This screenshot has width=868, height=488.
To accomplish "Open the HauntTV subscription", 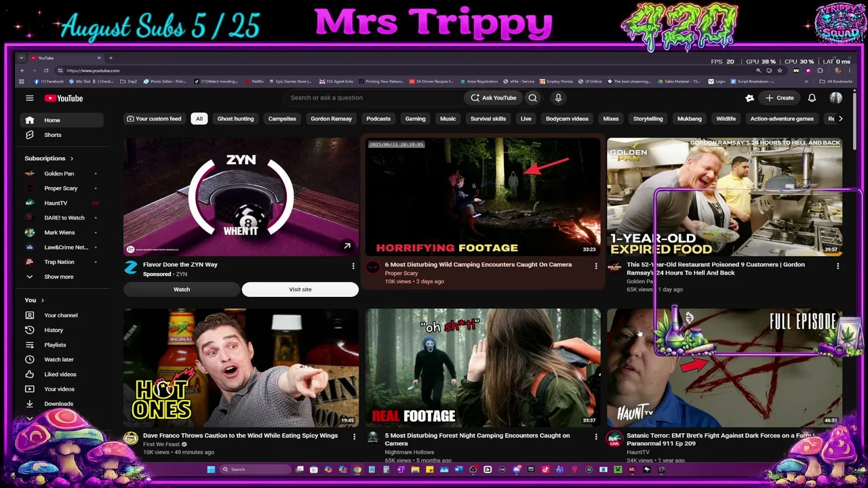I will (x=61, y=203).
